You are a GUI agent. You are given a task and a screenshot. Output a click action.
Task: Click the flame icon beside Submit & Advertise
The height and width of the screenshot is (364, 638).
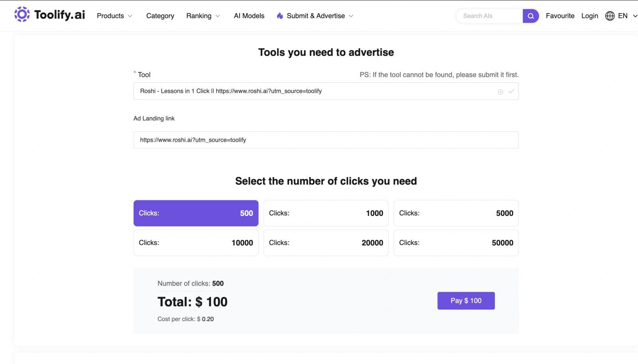coord(280,16)
